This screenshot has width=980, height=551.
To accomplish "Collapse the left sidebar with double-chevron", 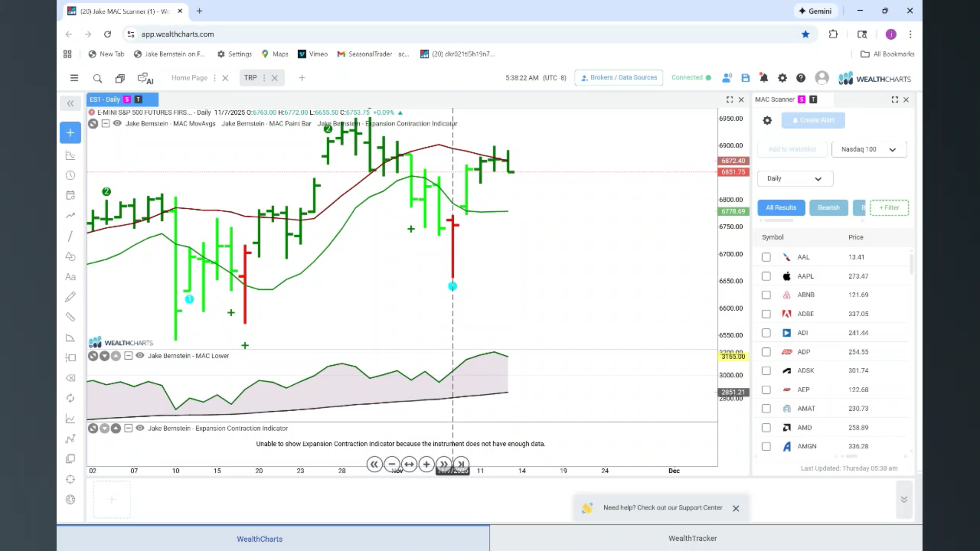I will pyautogui.click(x=70, y=104).
